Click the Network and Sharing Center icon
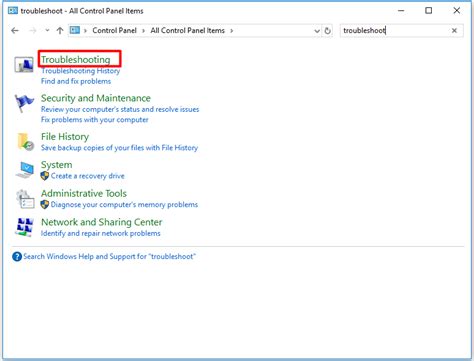 (25, 227)
